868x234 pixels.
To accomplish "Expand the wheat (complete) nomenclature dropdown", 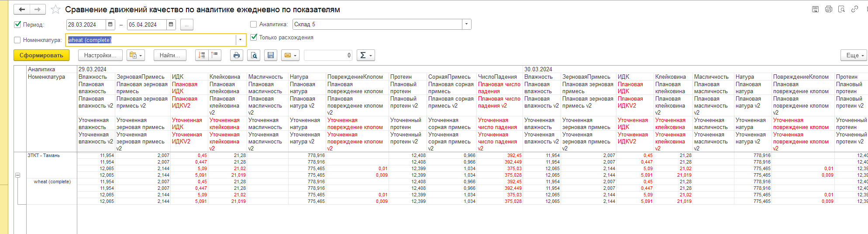I will (240, 40).
